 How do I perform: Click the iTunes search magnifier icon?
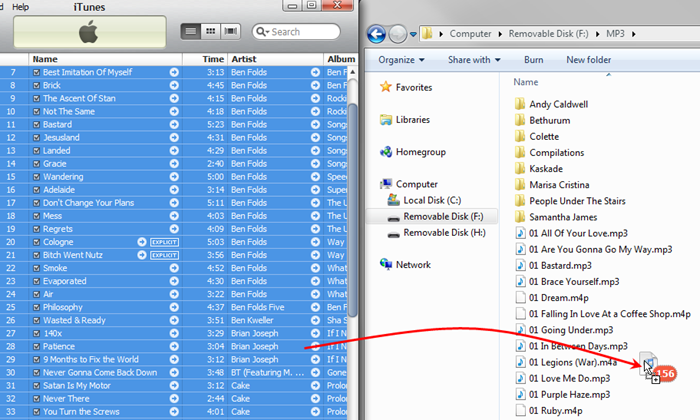coord(260,32)
